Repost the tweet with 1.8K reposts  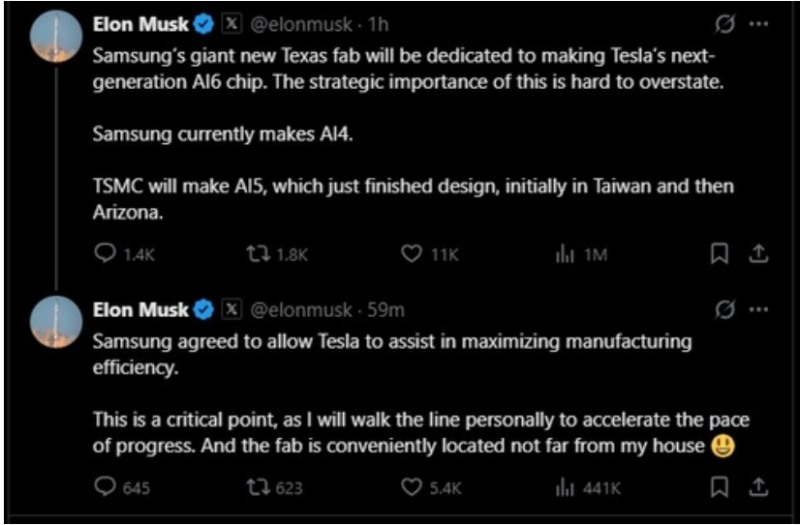[x=258, y=255]
